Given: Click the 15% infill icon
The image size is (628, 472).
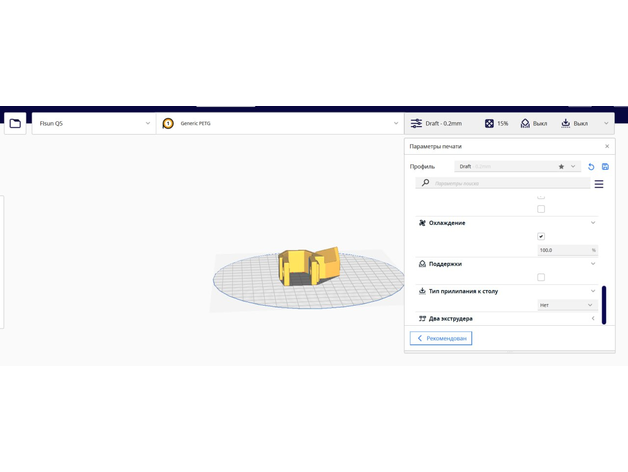Looking at the screenshot, I should [489, 123].
